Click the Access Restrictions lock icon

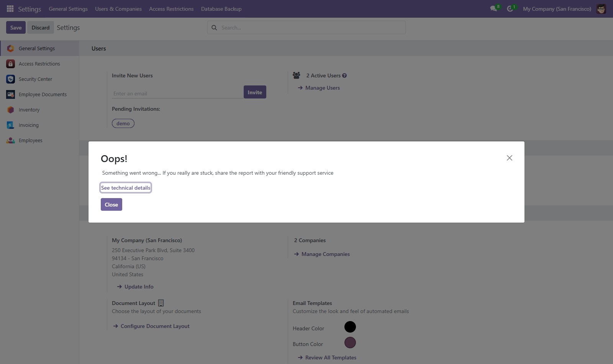pos(11,64)
